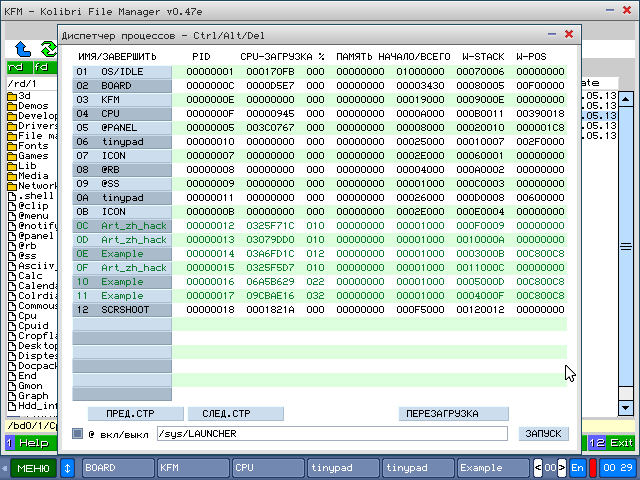Switch to the KFM taskbar item

tap(191, 468)
